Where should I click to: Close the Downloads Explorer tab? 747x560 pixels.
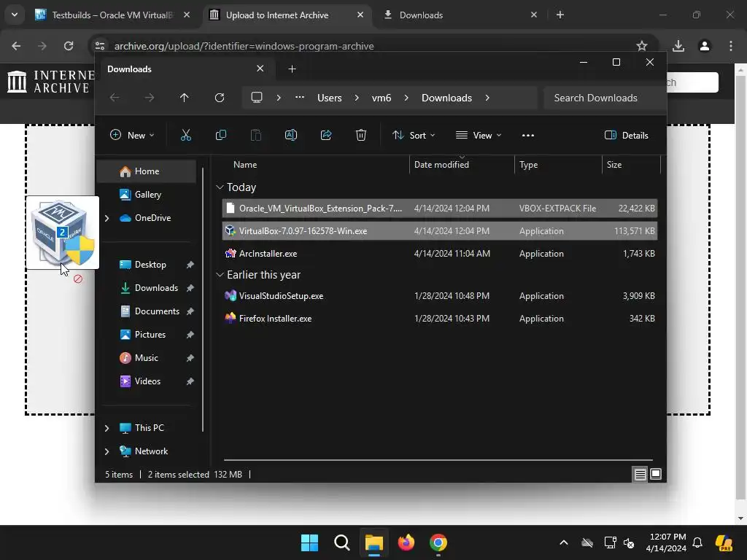260,69
